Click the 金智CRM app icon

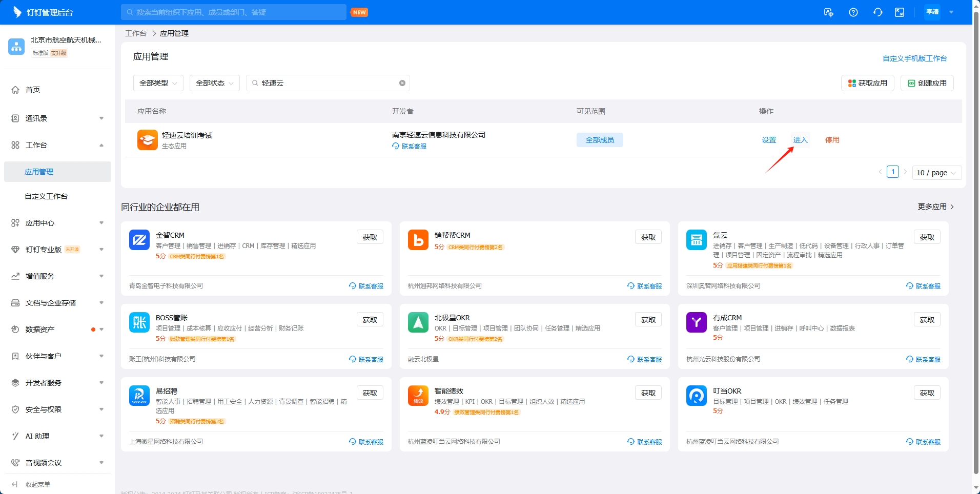(x=139, y=240)
